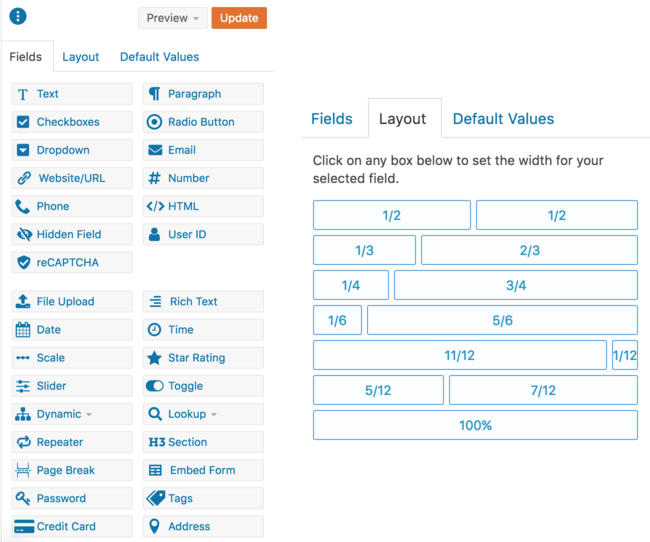Add a reCAPTCHA field

[x=72, y=262]
